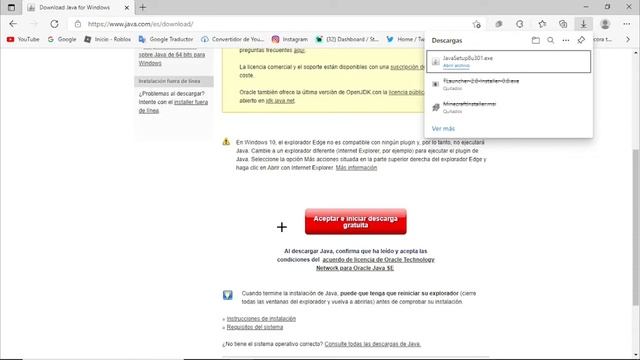
Task: Open the Convertidor de You... bookmark
Action: pos(232,39)
